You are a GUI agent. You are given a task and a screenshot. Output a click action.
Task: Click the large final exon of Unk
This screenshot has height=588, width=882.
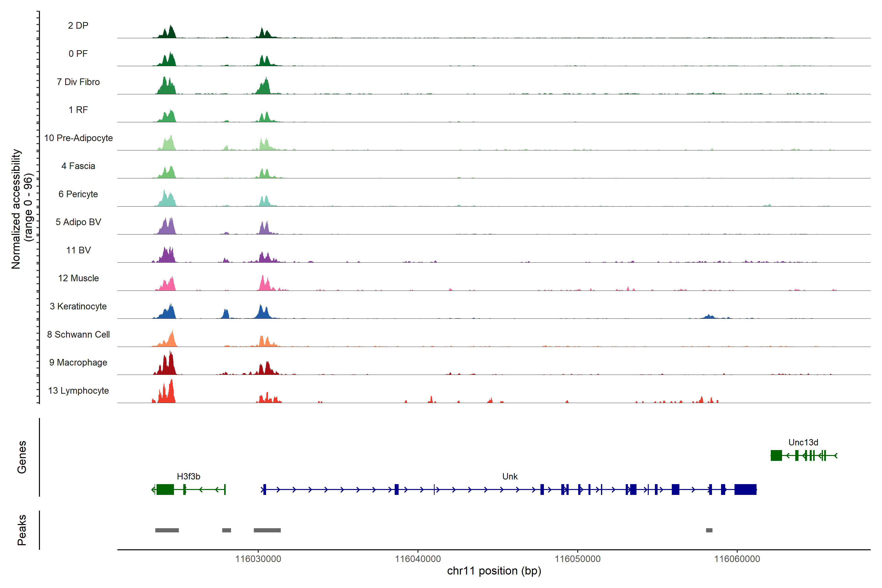(745, 489)
